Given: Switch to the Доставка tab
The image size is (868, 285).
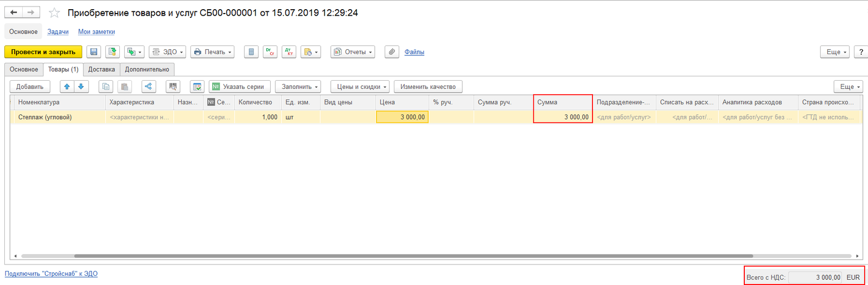Looking at the screenshot, I should pos(101,69).
